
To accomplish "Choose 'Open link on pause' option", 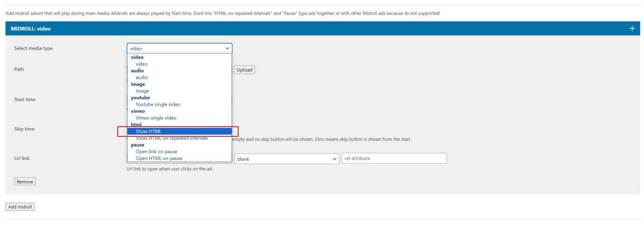I will coord(156,152).
